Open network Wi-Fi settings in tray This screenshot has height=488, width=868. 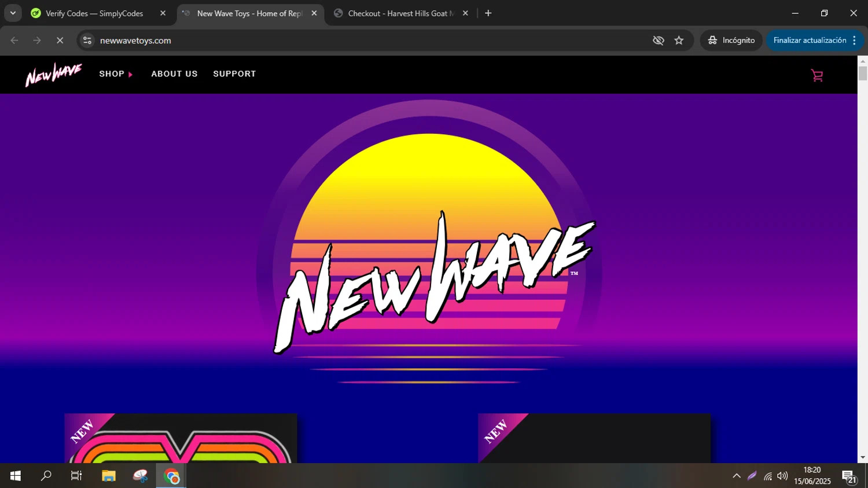[768, 476]
